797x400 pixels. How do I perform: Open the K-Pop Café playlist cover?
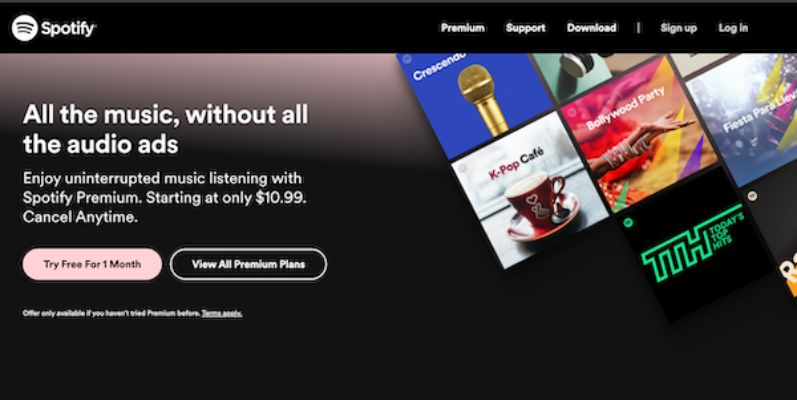529,192
